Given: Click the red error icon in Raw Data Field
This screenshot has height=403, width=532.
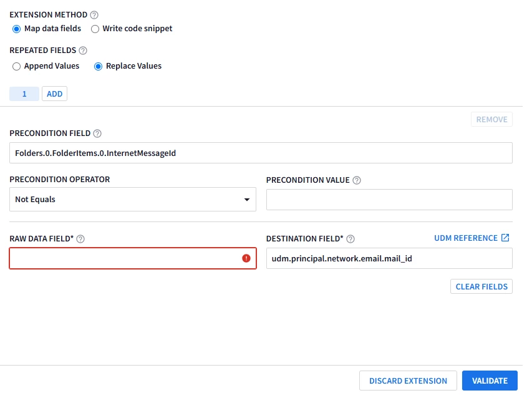Looking at the screenshot, I should (246, 258).
